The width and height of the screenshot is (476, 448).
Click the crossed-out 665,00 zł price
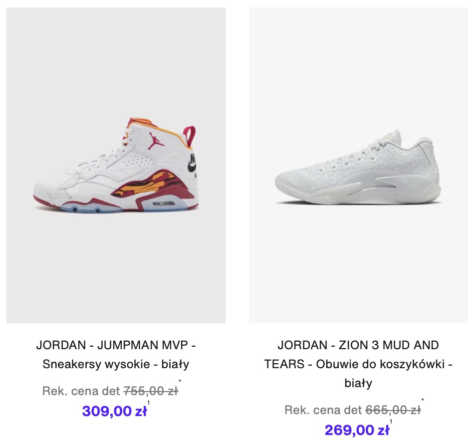[393, 410]
